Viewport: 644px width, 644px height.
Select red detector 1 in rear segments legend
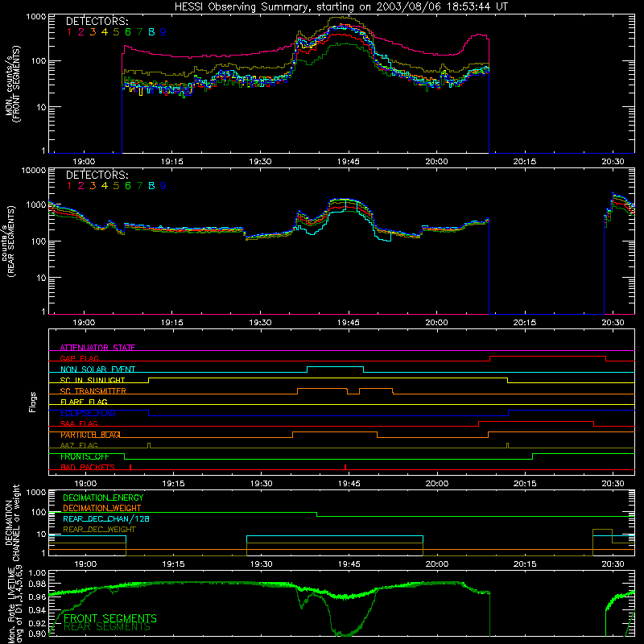69,186
